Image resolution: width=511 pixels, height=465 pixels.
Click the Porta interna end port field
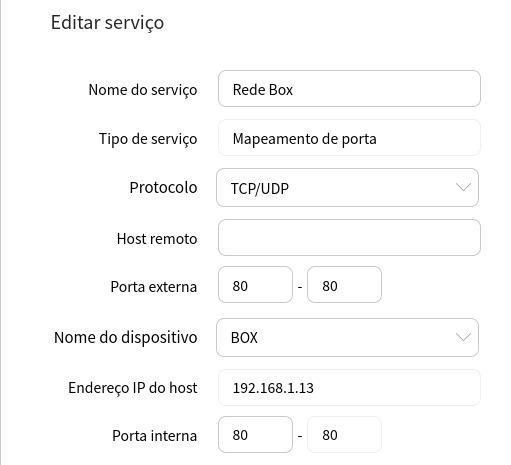point(344,434)
